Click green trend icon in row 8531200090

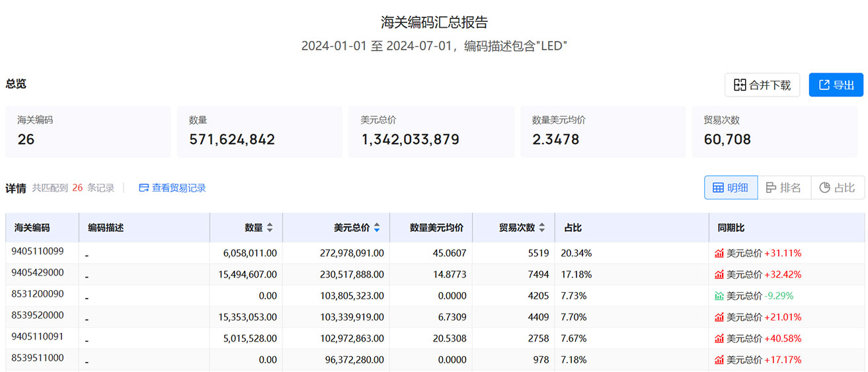pyautogui.click(x=719, y=296)
